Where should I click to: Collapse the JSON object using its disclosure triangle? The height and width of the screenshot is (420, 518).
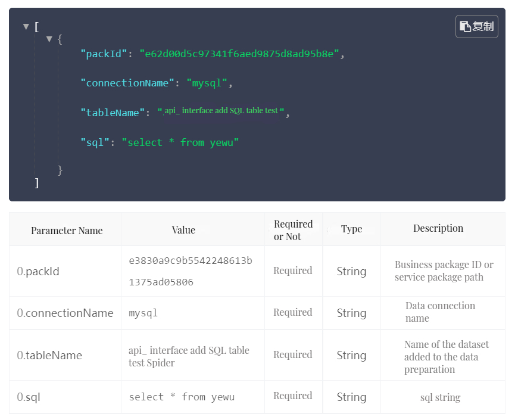coord(49,39)
